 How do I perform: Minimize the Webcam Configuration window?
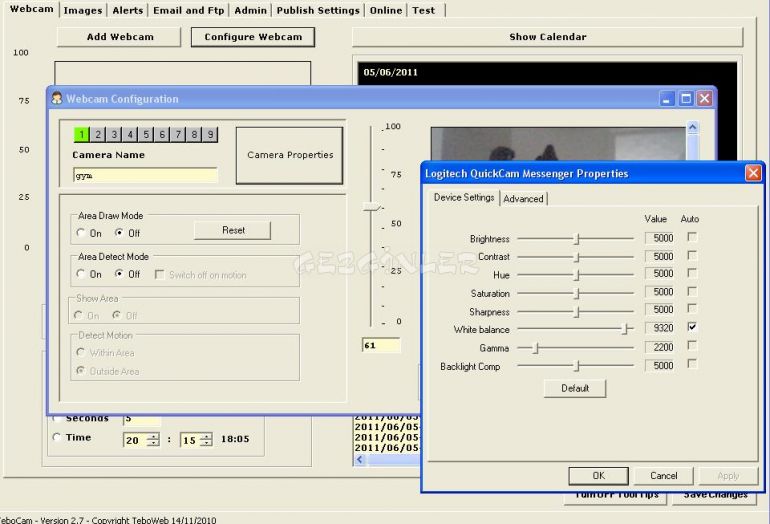[666, 99]
